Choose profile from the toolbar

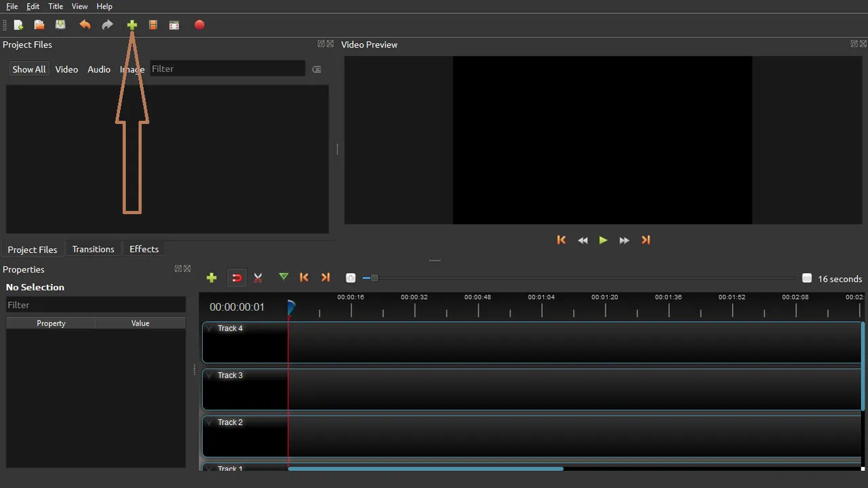[153, 25]
